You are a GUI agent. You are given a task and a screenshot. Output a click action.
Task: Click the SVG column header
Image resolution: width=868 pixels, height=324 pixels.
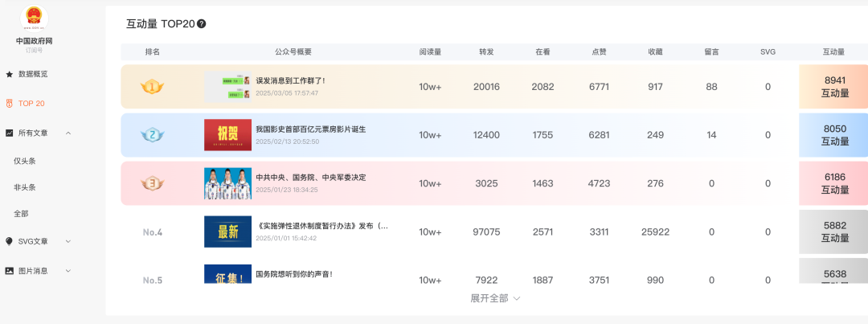tap(768, 51)
